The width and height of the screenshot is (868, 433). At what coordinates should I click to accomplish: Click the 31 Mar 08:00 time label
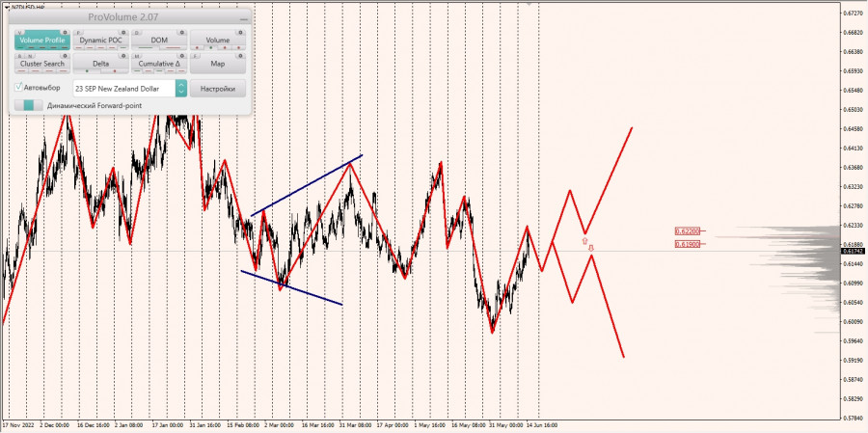[x=355, y=425]
